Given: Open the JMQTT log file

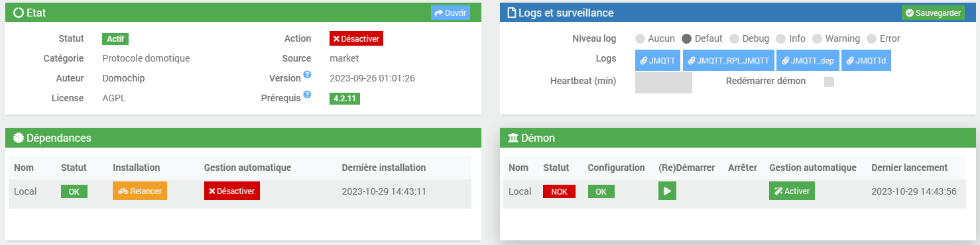Looking at the screenshot, I should pos(658,60).
